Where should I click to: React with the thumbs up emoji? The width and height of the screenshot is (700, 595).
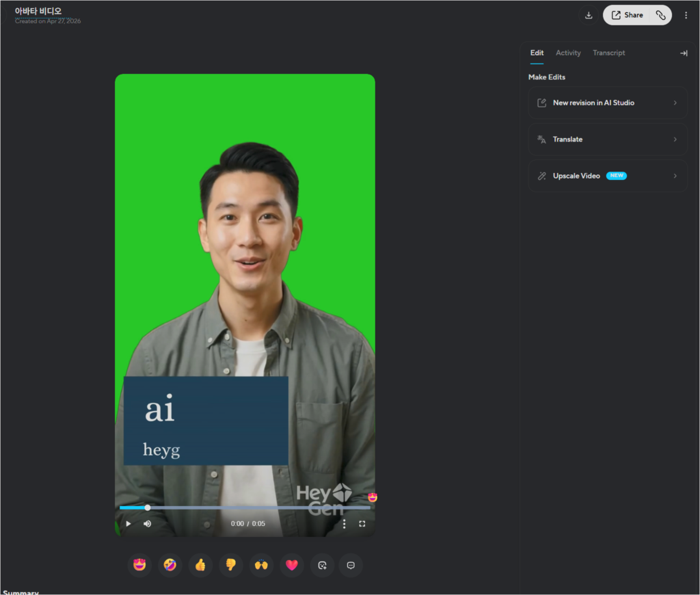point(200,565)
